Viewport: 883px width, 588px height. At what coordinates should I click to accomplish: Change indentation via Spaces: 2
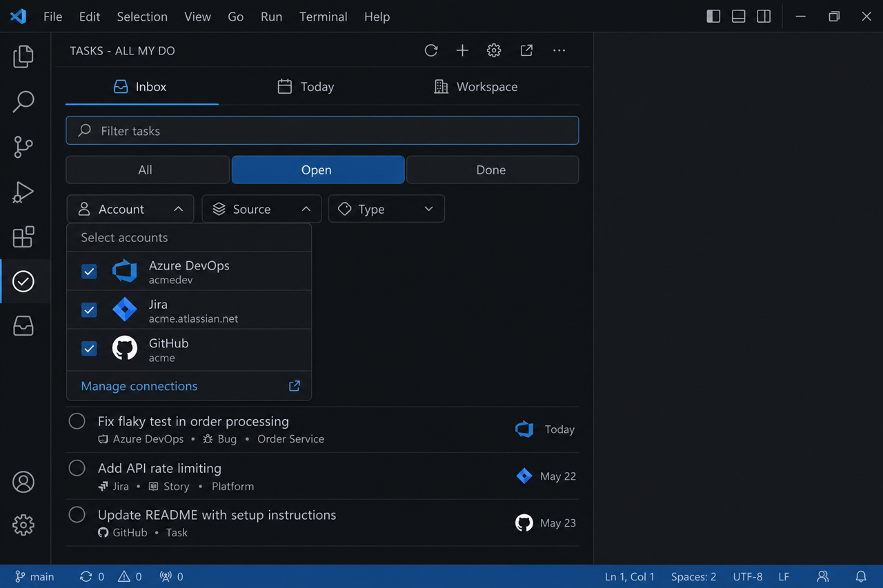point(693,576)
